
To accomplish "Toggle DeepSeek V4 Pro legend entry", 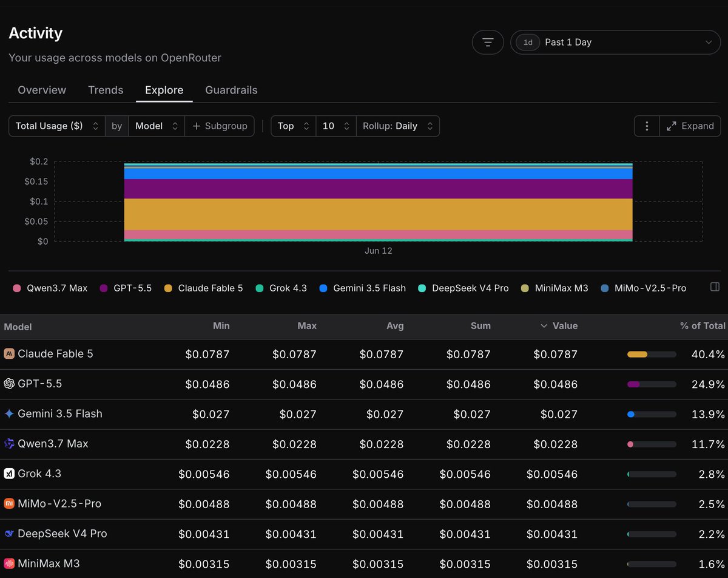I will pos(463,288).
